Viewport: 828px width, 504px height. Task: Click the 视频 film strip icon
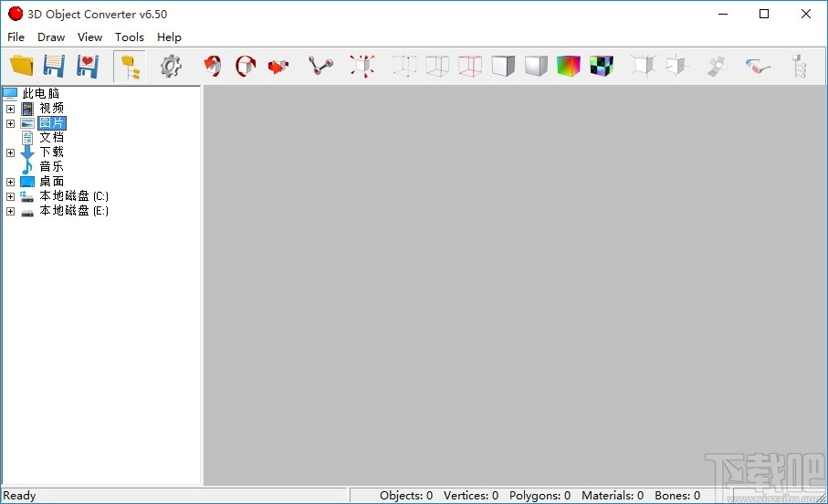(x=27, y=109)
